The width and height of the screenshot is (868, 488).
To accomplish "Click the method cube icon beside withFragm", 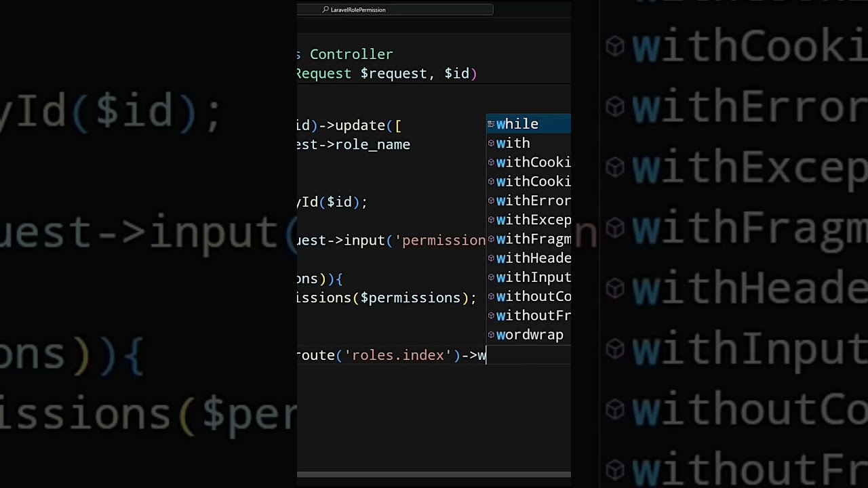I will click(x=491, y=239).
